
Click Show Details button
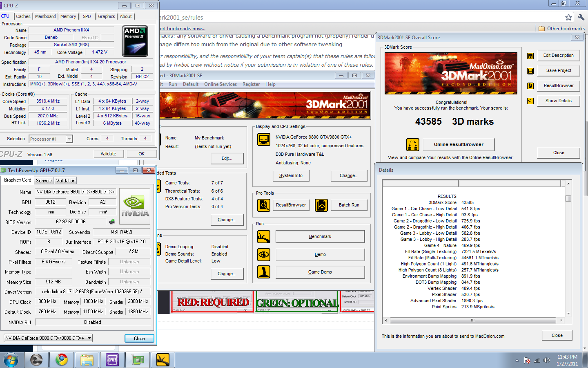[x=559, y=101]
